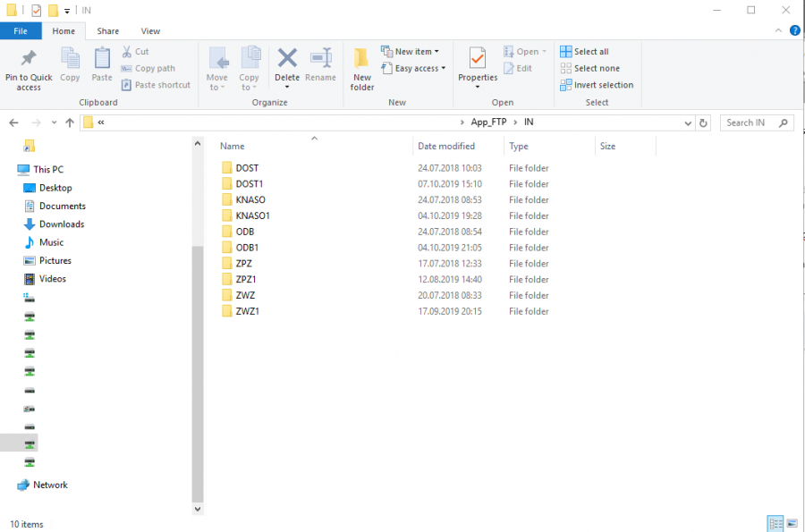Click Select all
This screenshot has height=532, width=805.
click(584, 51)
